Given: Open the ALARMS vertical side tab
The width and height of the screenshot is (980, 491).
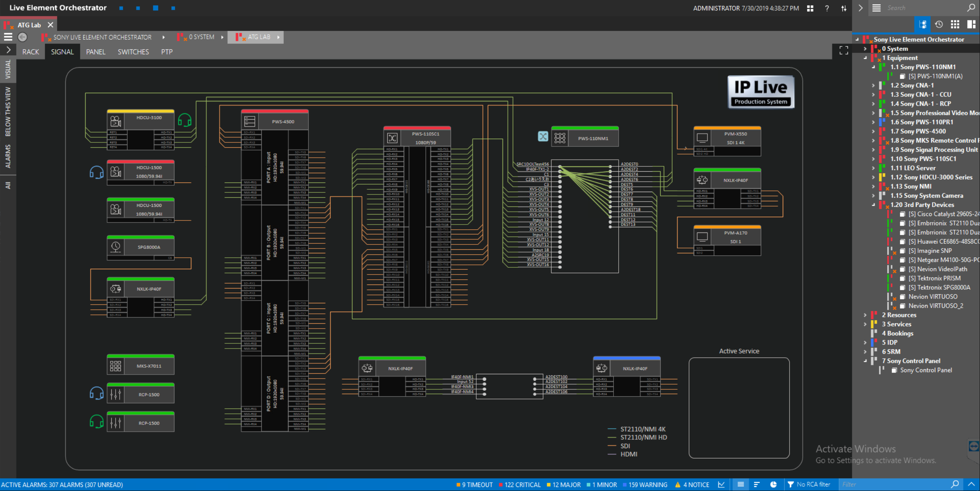Looking at the screenshot, I should [8, 156].
